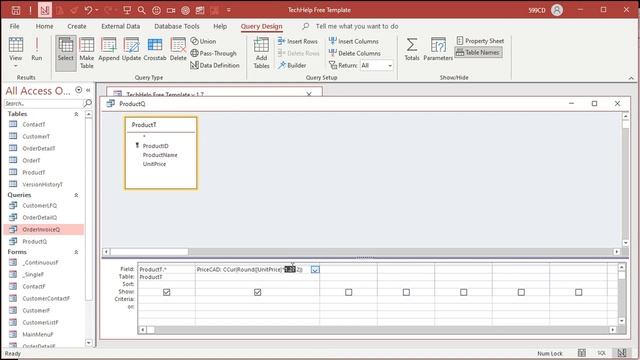This screenshot has height=360, width=640.
Task: Click horizontal scrollbar thumb under table pane
Action: point(149,252)
